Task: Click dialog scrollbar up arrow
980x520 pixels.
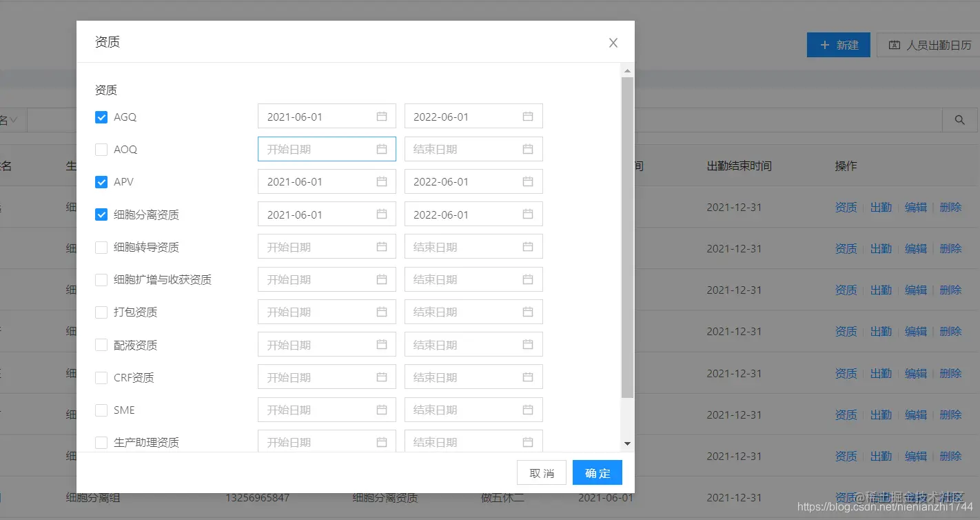Action: click(627, 70)
